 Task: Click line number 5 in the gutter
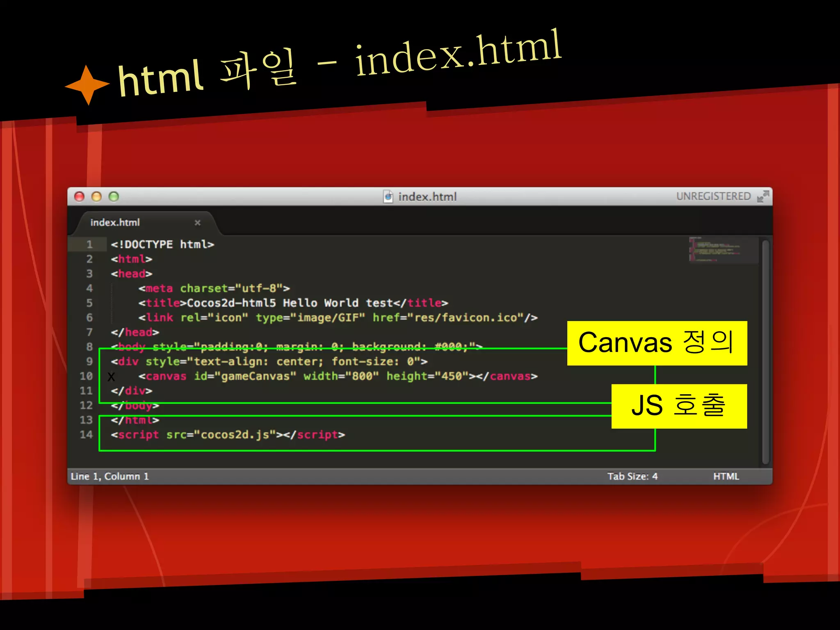89,303
